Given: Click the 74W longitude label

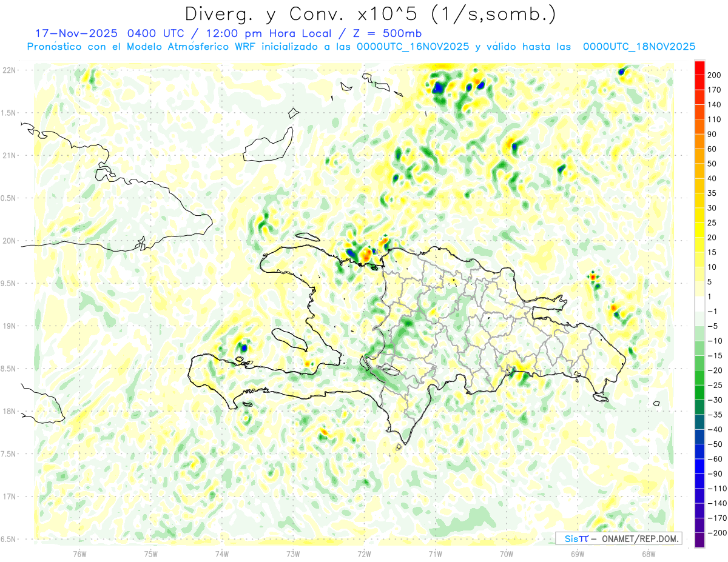Looking at the screenshot, I should pyautogui.click(x=221, y=554).
